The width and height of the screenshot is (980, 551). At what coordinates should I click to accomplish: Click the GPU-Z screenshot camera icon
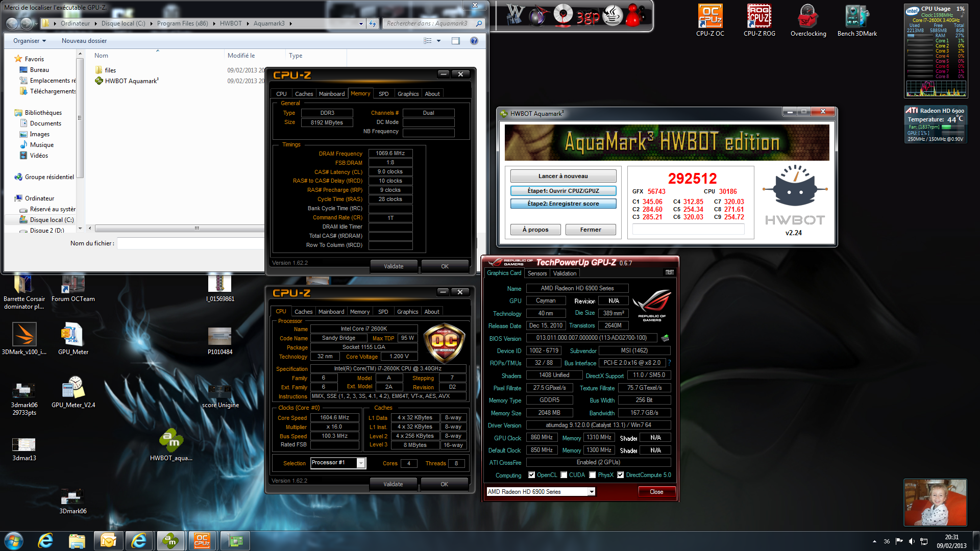coord(669,273)
